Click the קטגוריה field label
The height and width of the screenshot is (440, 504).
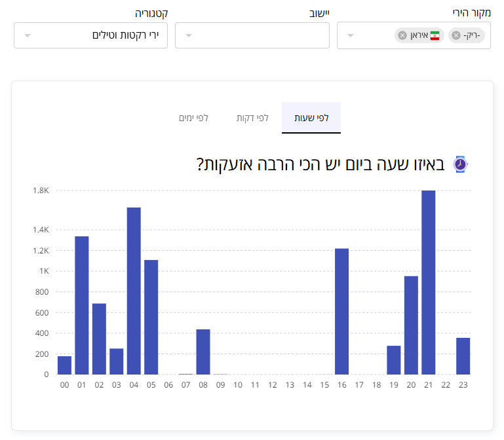tap(151, 13)
